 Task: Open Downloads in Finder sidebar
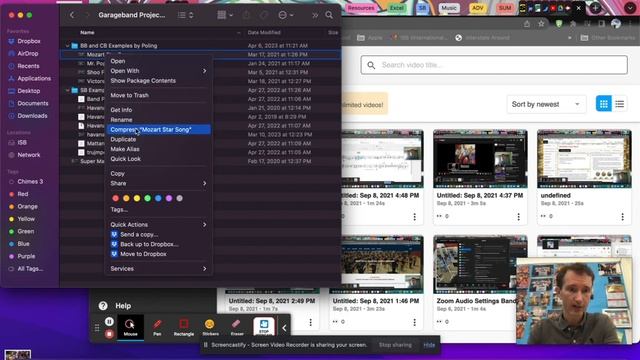[x=29, y=116]
